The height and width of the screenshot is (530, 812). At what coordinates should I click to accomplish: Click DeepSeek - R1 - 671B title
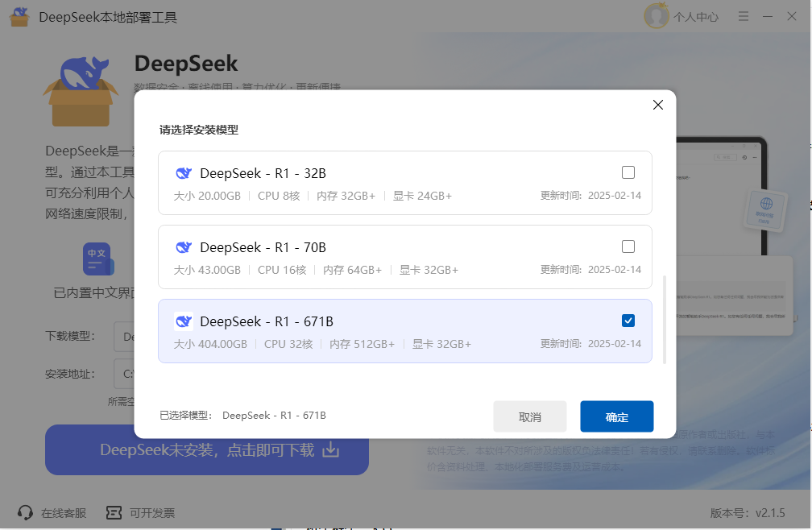click(x=267, y=321)
